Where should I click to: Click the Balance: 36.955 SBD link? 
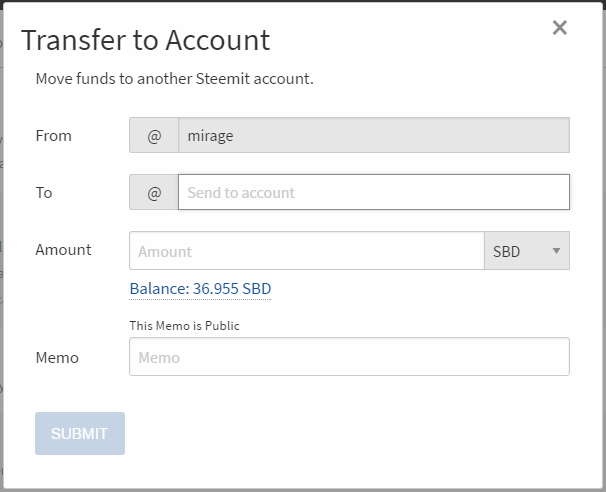click(x=200, y=289)
